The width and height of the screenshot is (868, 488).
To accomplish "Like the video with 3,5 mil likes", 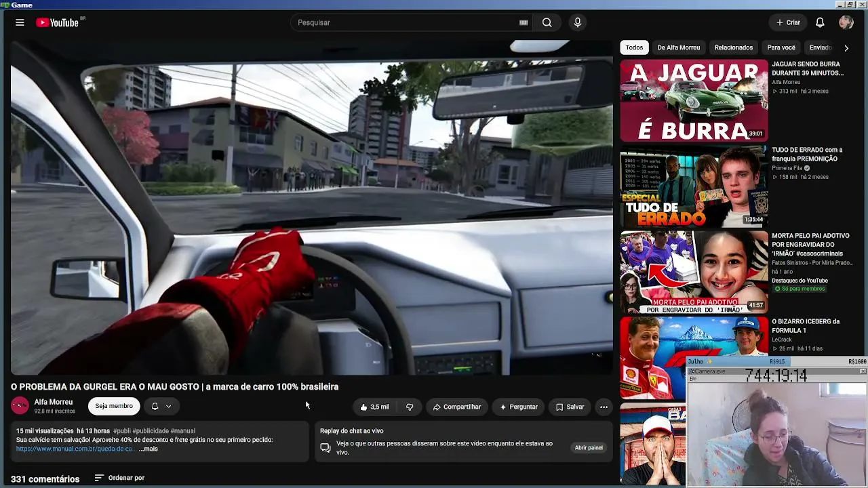I will click(375, 407).
